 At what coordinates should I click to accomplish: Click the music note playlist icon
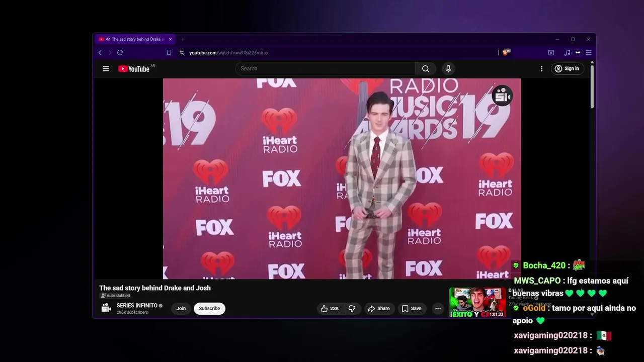click(x=567, y=53)
